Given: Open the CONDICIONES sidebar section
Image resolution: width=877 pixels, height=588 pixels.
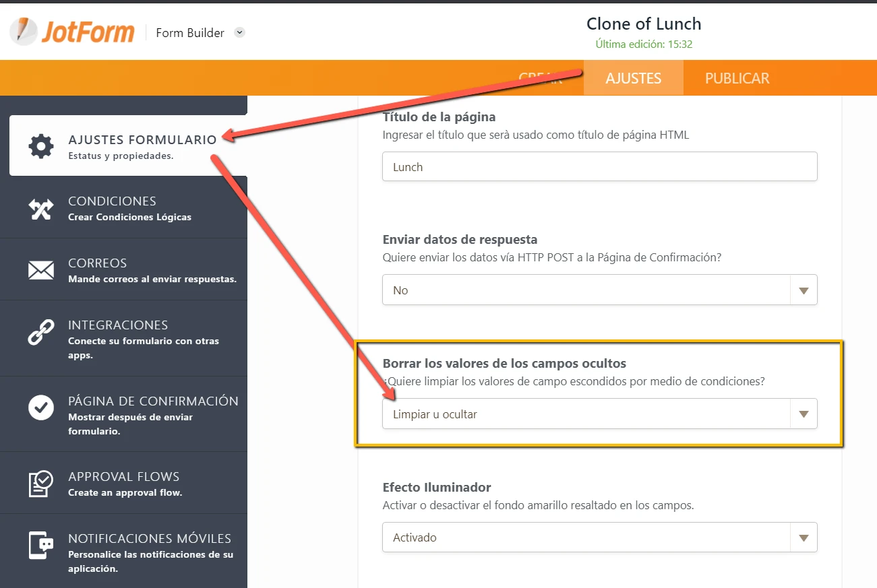Looking at the screenshot, I should (x=112, y=201).
